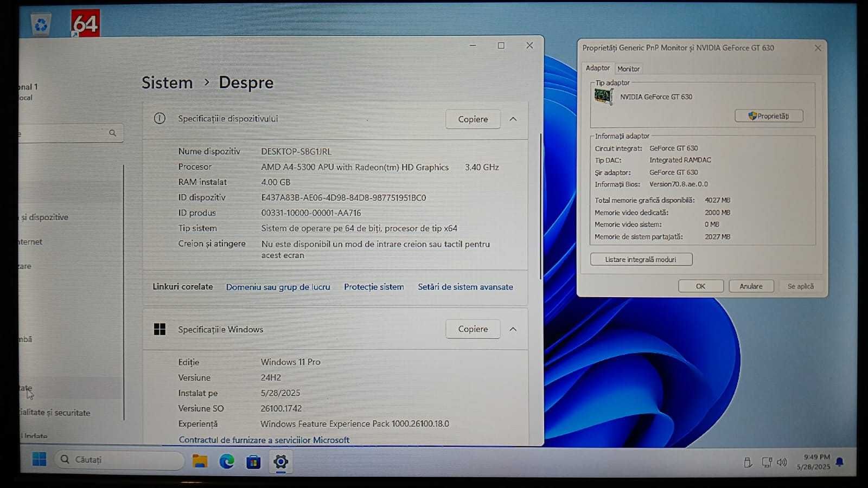Image resolution: width=868 pixels, height=488 pixels.
Task: Select installed RAM value 4.00 GB
Action: (x=276, y=183)
